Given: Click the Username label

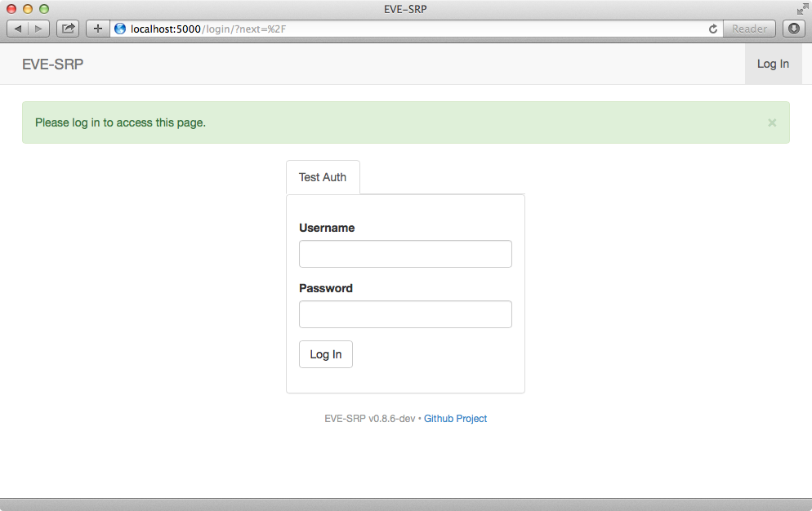Looking at the screenshot, I should 327,228.
